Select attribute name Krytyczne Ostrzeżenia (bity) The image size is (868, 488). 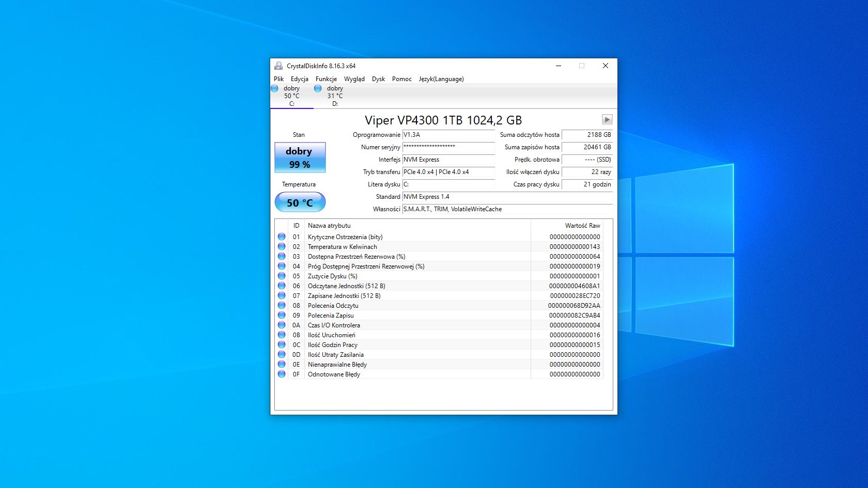pos(345,237)
